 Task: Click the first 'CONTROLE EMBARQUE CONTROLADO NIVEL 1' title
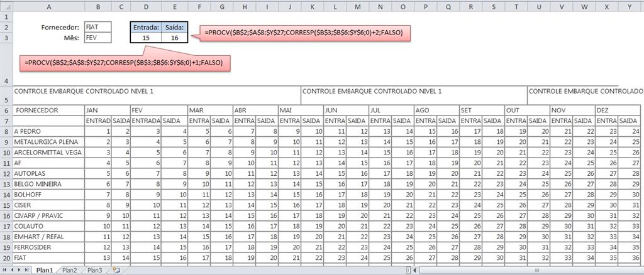click(84, 92)
